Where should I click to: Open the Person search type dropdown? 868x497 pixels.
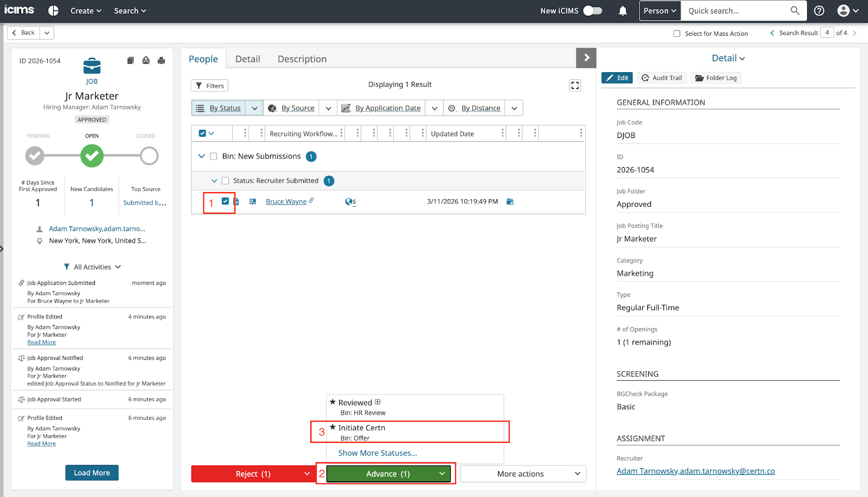click(x=659, y=11)
